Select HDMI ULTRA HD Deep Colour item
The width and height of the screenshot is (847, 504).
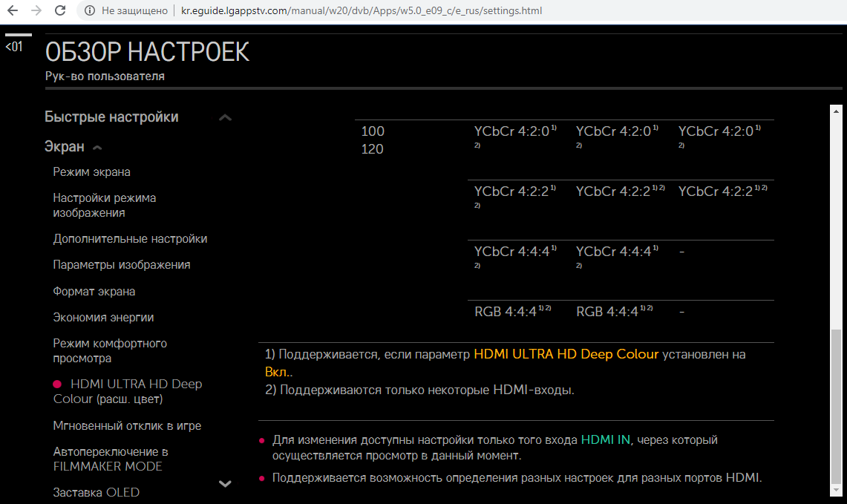point(128,392)
